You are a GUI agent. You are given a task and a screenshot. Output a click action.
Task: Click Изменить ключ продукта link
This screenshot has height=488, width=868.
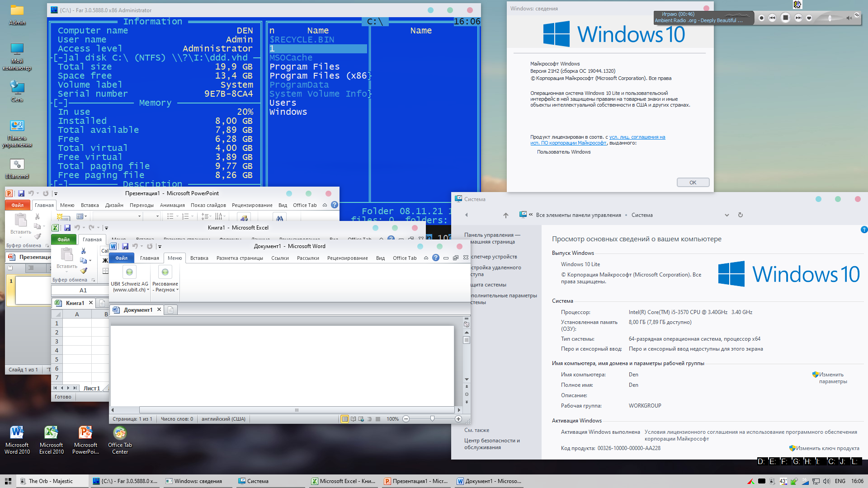(x=827, y=448)
